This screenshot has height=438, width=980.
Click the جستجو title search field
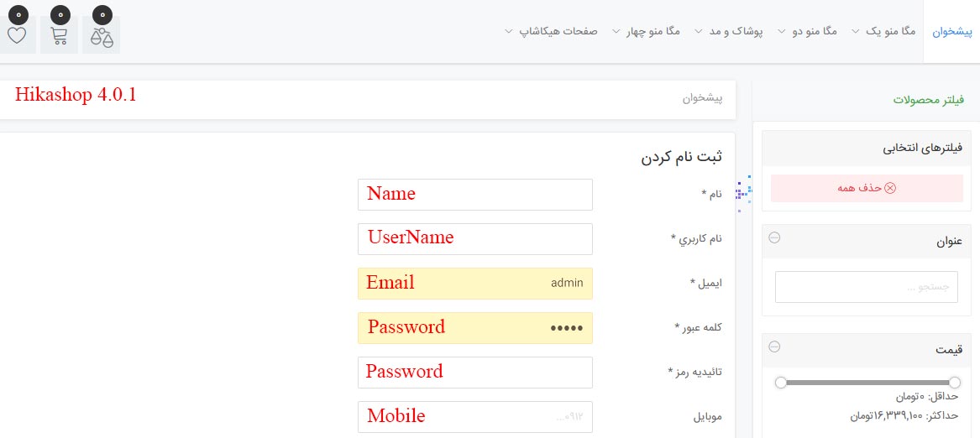click(x=866, y=287)
